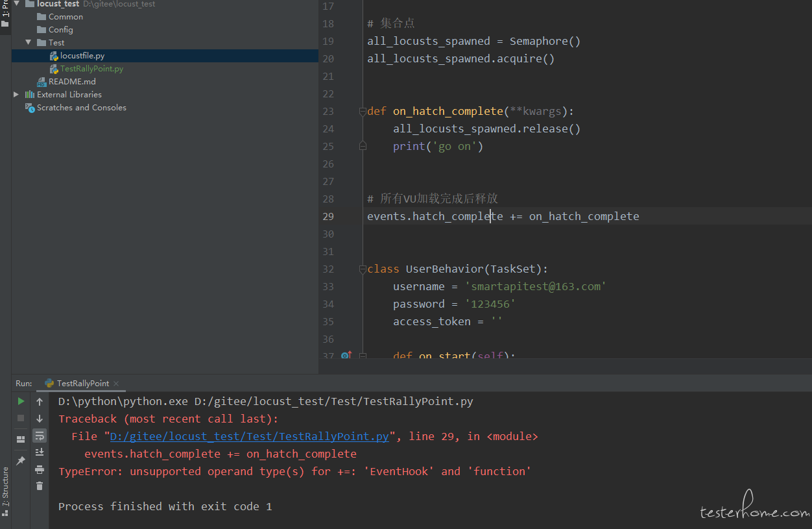Click the locust_test project folder icon
The image size is (812, 529).
[30, 4]
